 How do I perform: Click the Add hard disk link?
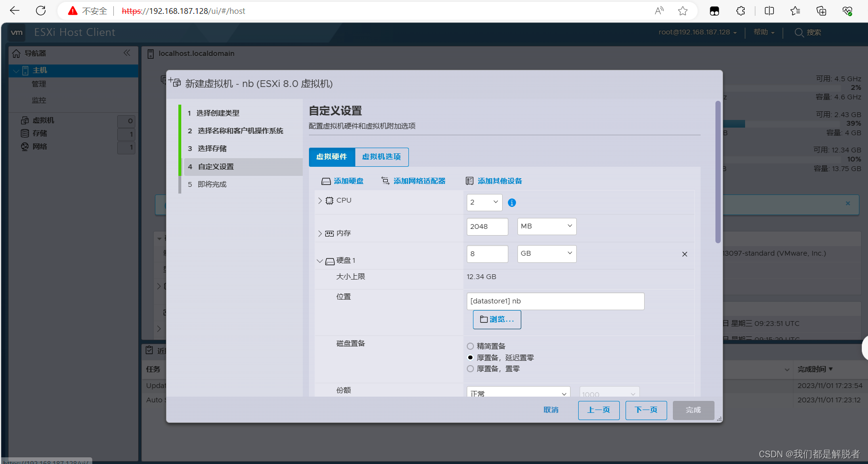(x=349, y=181)
